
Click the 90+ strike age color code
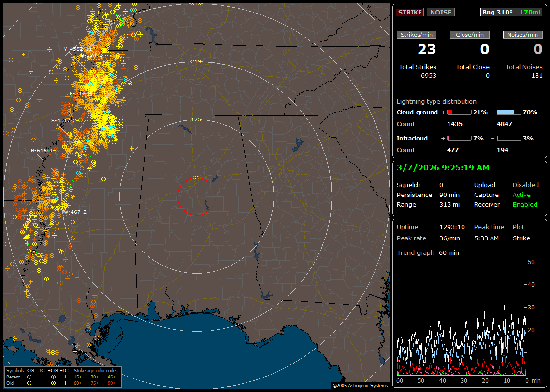coord(112,383)
